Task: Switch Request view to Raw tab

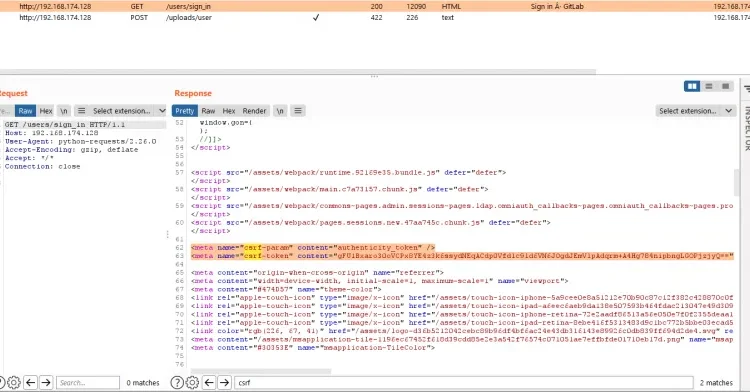Action: pyautogui.click(x=25, y=111)
